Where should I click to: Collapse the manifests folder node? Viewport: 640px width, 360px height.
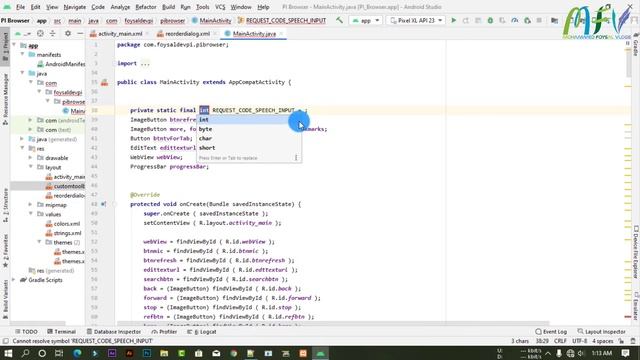pos(22,54)
